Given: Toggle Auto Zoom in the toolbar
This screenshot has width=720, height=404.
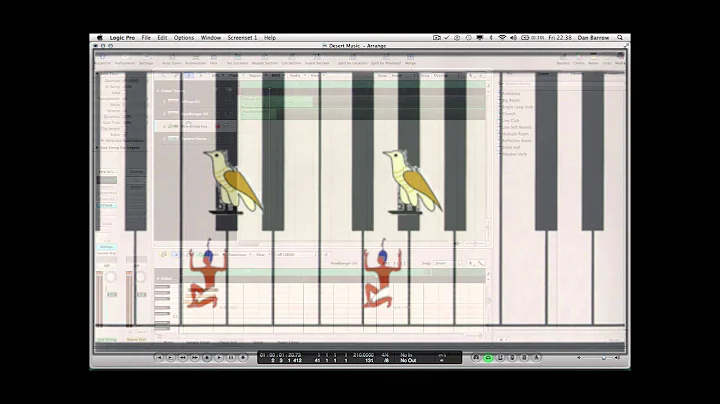Looking at the screenshot, I should pyautogui.click(x=172, y=58).
